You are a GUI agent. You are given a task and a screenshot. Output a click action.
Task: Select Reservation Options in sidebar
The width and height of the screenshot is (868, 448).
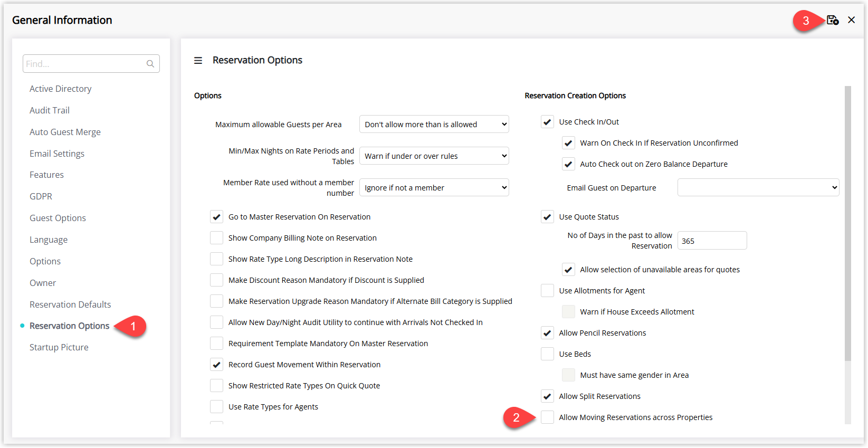click(x=70, y=326)
